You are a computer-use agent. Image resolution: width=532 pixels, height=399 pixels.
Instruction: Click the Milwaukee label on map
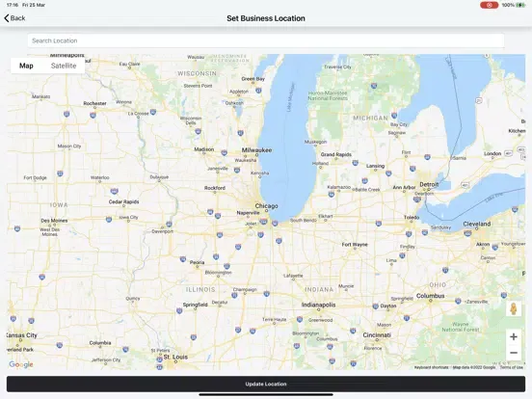(x=256, y=150)
